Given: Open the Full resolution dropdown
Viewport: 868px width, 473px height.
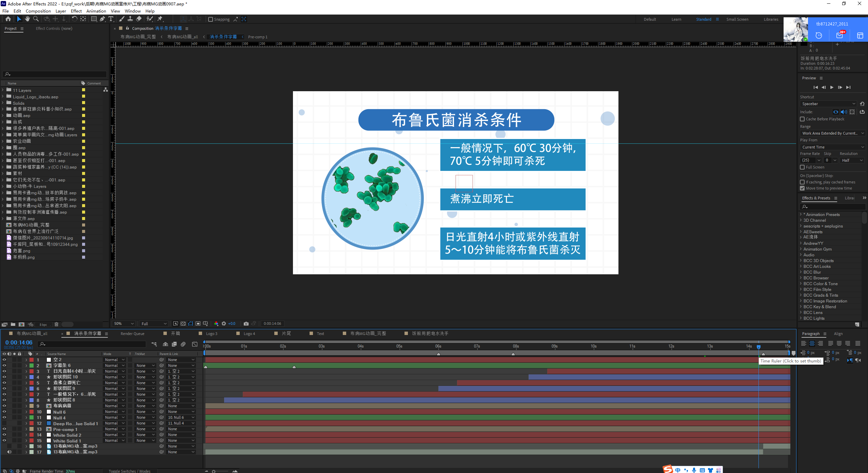Looking at the screenshot, I should pos(154,323).
